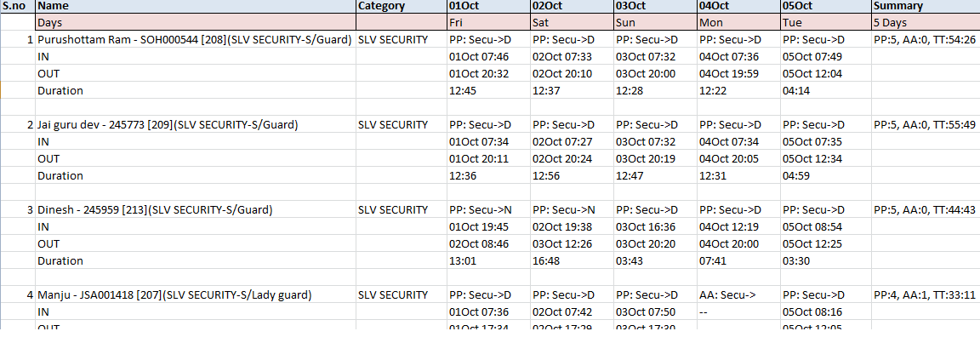Click the 02Oct 19:38 IN time cell
The height and width of the screenshot is (337, 980).
pyautogui.click(x=572, y=226)
